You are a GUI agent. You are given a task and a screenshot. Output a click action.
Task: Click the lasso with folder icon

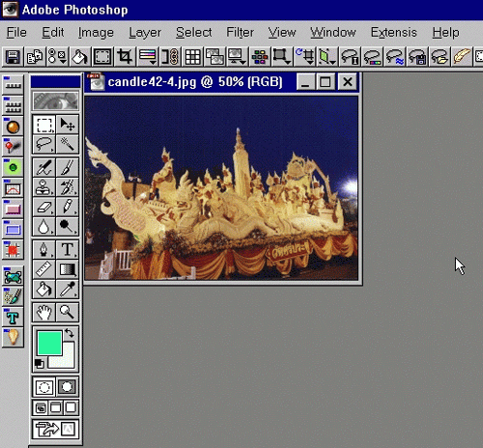click(440, 57)
